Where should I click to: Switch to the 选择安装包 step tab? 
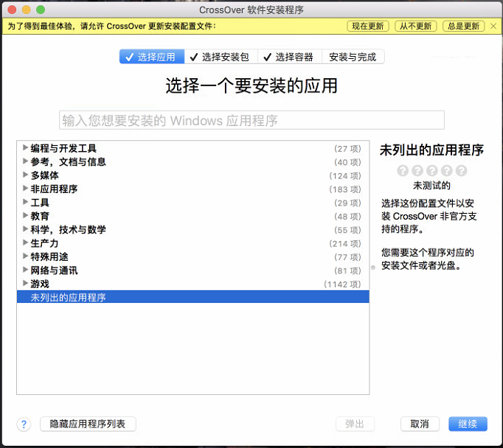coord(221,57)
